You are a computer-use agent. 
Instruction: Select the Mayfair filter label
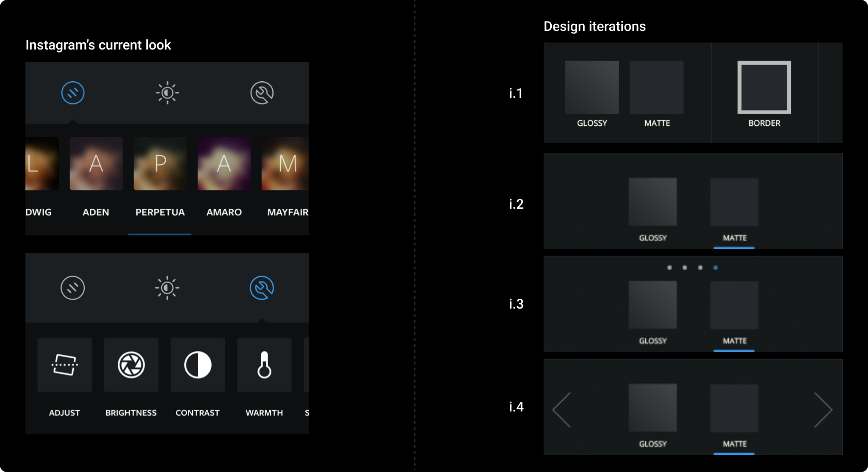(288, 212)
